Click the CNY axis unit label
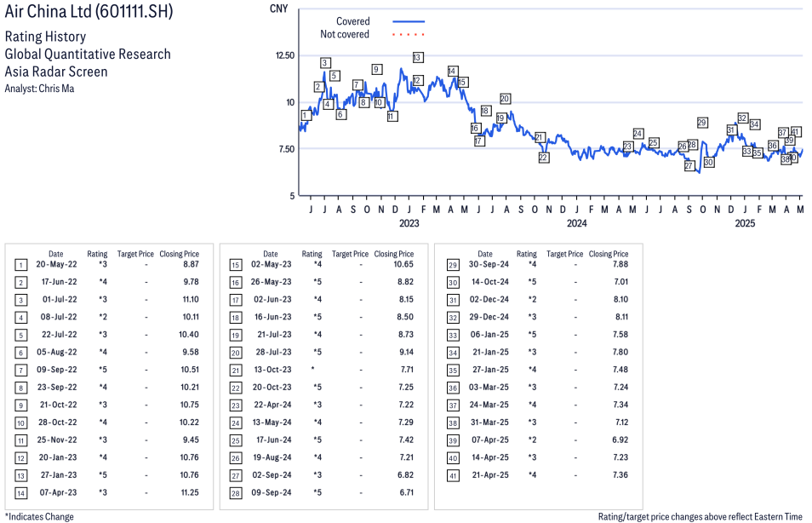This screenshot has height=523, width=812. pos(278,9)
